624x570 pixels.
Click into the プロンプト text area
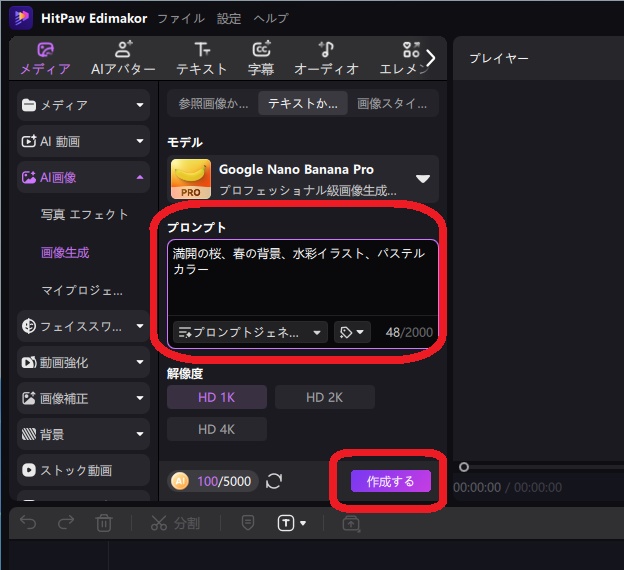pos(303,278)
